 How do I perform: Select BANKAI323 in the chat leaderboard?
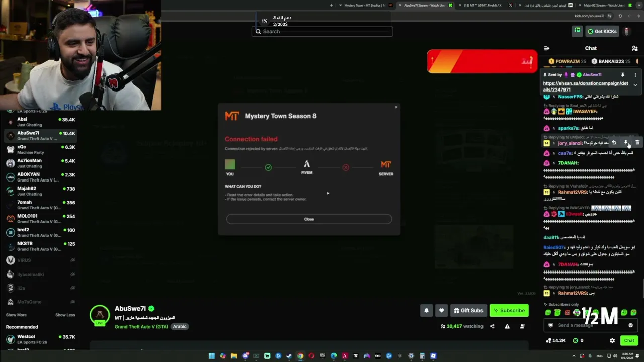tap(610, 61)
